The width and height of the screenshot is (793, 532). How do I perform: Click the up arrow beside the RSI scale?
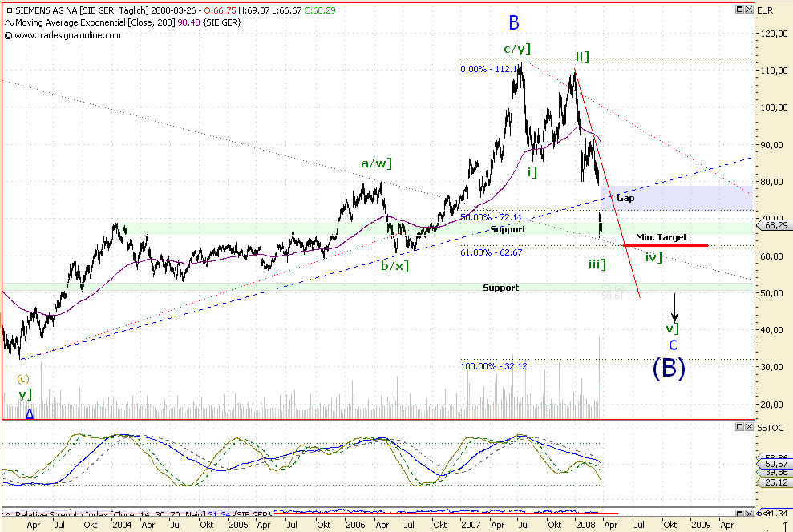pos(786,524)
